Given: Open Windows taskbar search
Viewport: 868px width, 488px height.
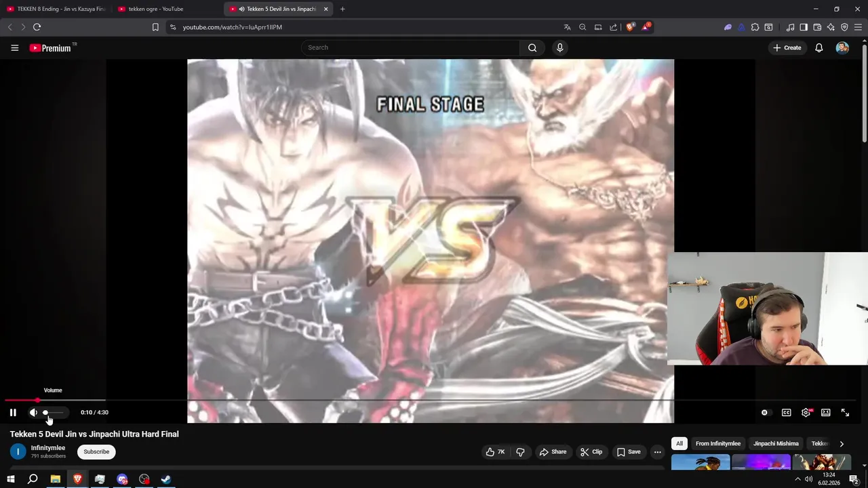Looking at the screenshot, I should pyautogui.click(x=33, y=479).
